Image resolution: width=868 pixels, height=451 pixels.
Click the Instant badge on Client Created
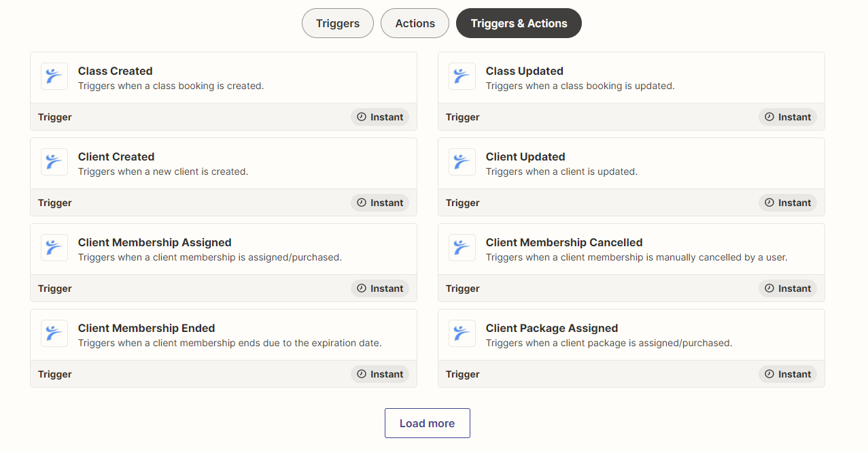tap(379, 202)
